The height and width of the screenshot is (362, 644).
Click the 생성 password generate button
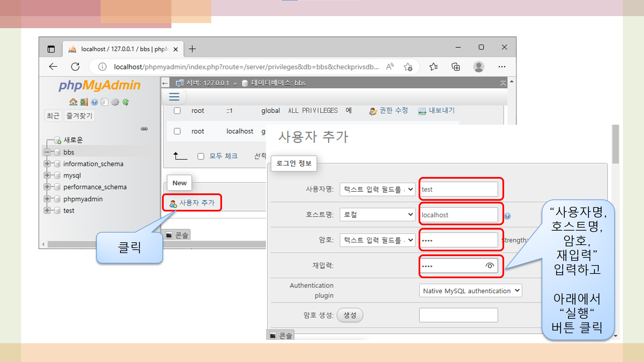[350, 315]
